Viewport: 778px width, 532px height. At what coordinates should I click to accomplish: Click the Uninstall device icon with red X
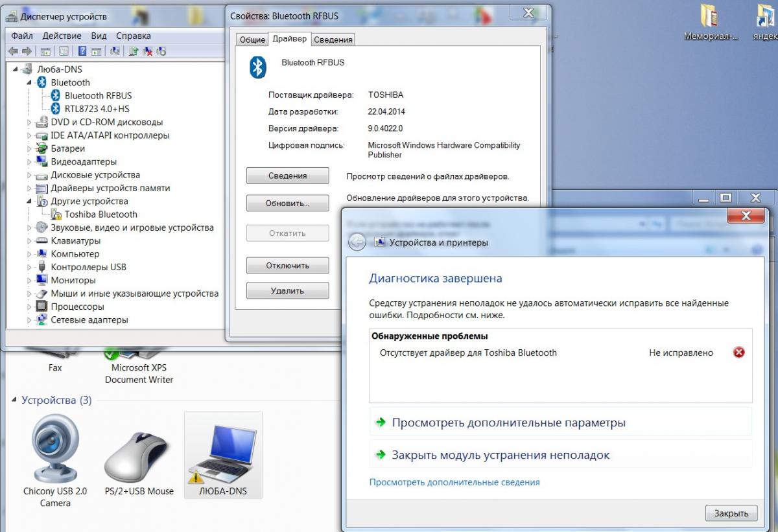[148, 51]
